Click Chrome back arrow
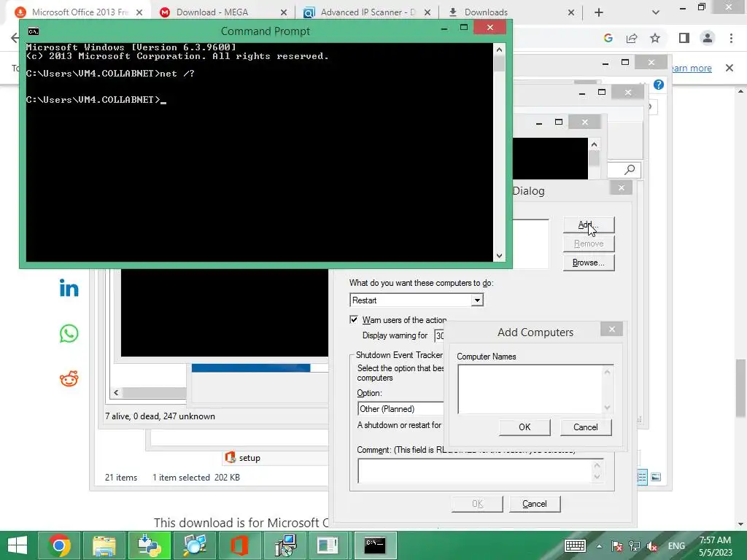The height and width of the screenshot is (560, 747). tap(15, 38)
